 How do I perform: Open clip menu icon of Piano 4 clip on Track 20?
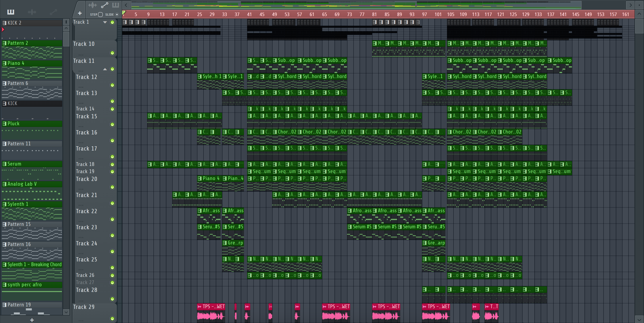click(x=199, y=178)
